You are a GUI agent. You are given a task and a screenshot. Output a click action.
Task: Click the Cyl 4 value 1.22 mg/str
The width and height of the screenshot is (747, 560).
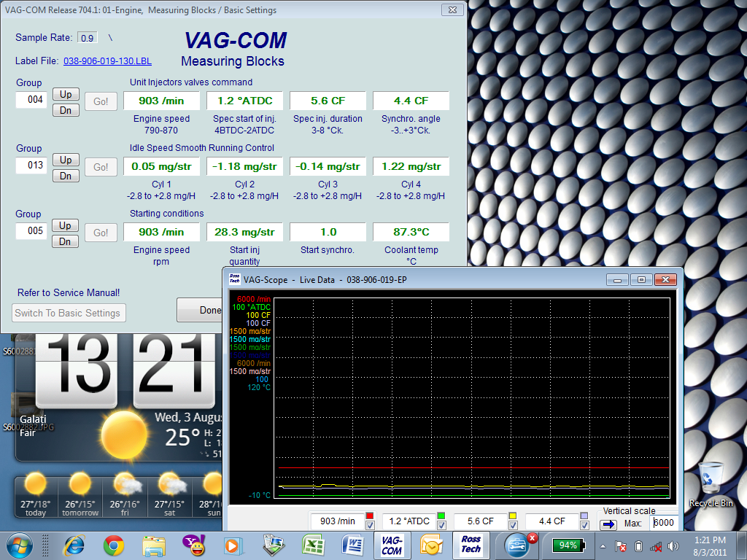point(411,166)
